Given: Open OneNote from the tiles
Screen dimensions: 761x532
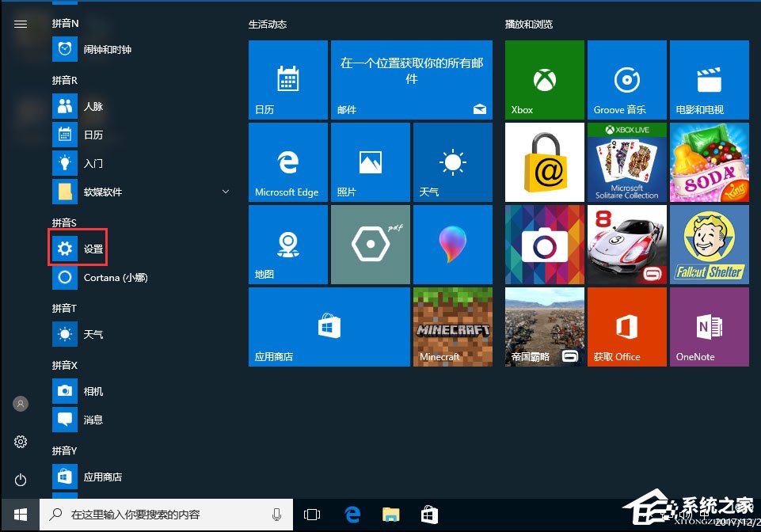Looking at the screenshot, I should point(709,326).
